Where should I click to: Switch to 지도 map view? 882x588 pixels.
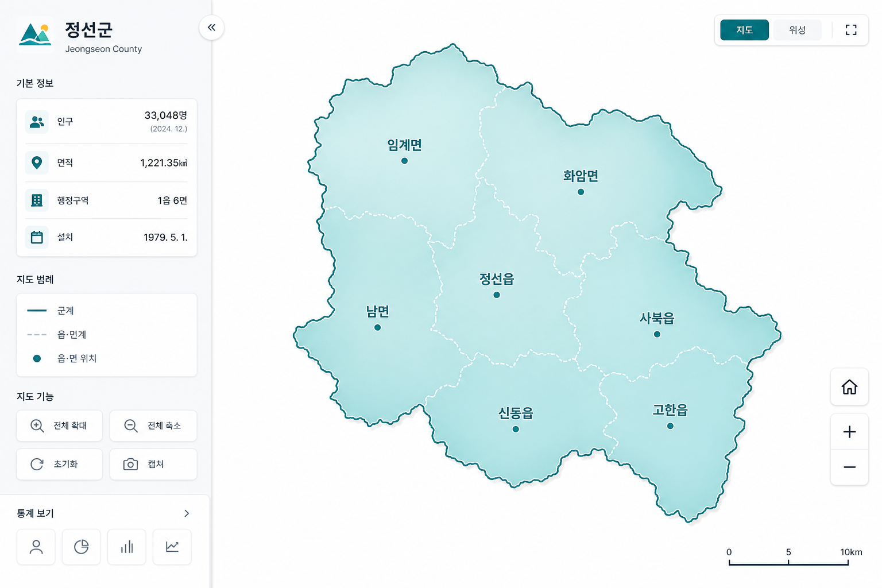744,30
